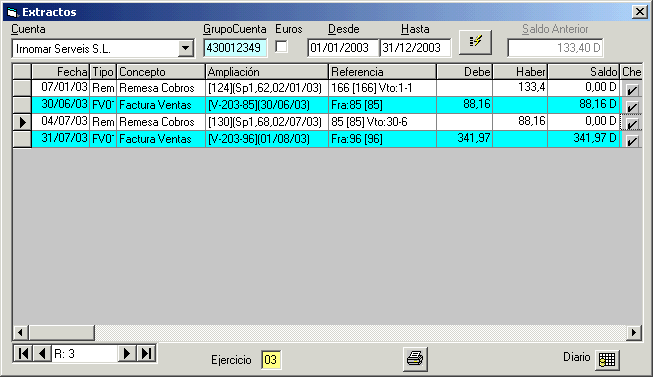
Task: Toggle check mark on 30/06/03 row
Action: 632,106
